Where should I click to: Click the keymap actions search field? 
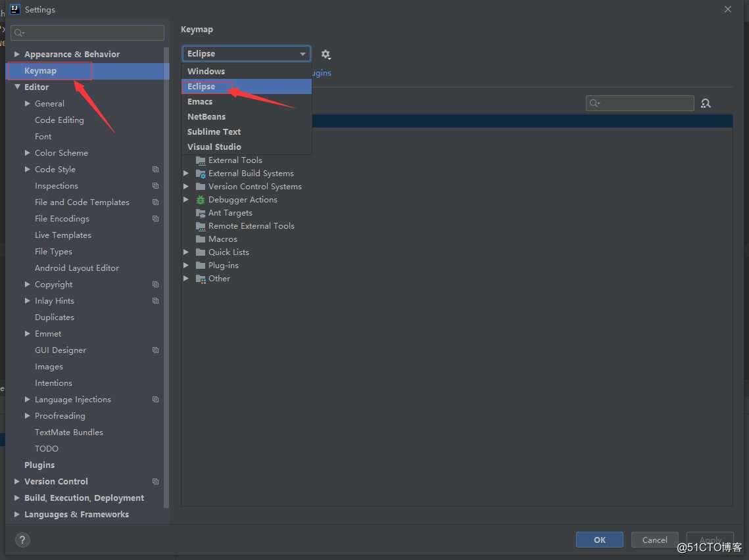640,103
